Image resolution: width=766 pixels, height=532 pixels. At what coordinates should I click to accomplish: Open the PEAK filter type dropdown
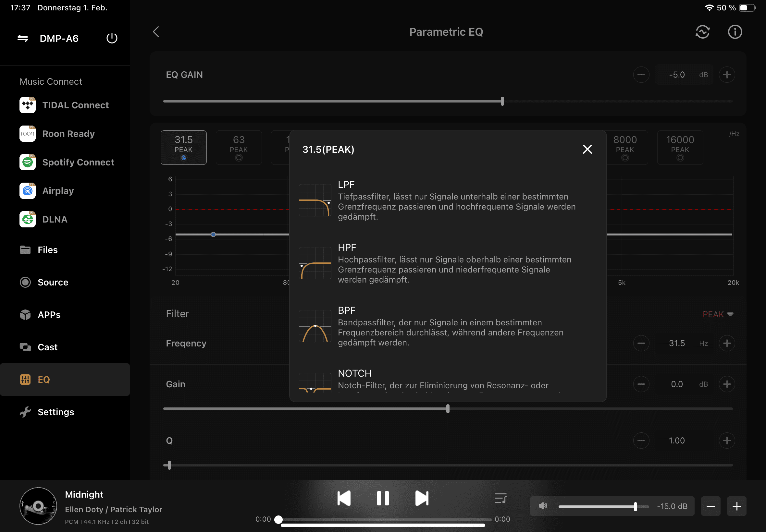[718, 314]
